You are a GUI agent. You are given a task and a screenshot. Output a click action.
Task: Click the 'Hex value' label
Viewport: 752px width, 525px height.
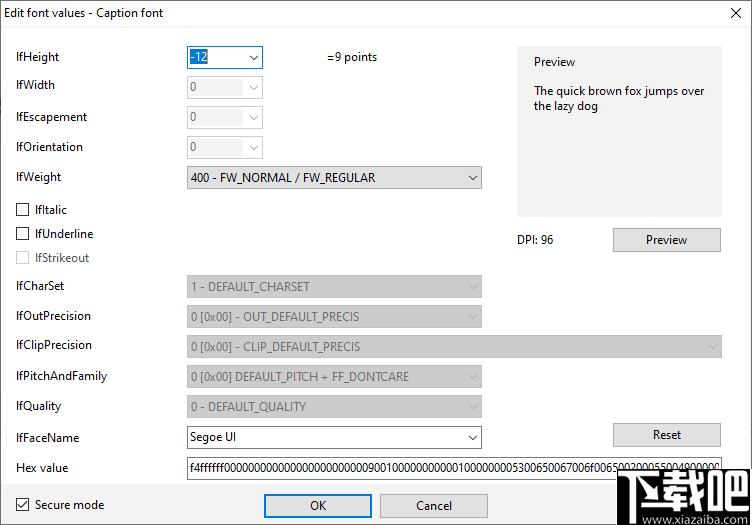42,468
